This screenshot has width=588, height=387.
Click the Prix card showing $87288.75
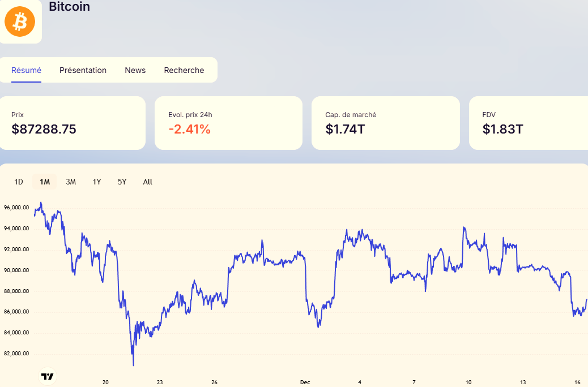(72, 123)
